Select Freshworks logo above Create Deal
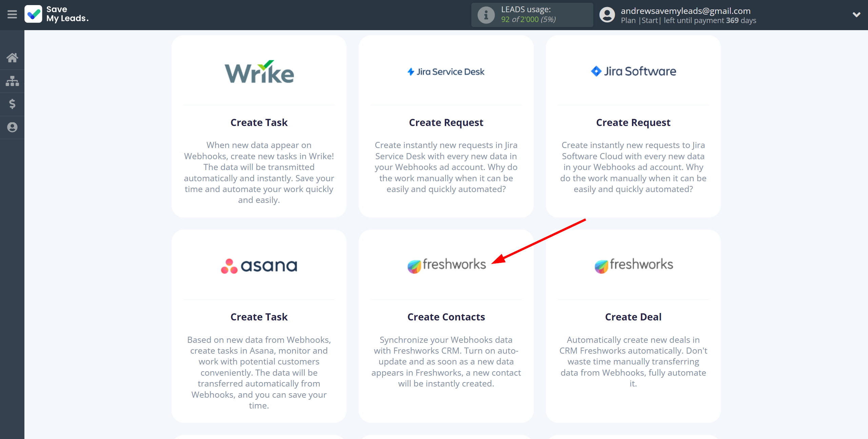 click(x=633, y=265)
